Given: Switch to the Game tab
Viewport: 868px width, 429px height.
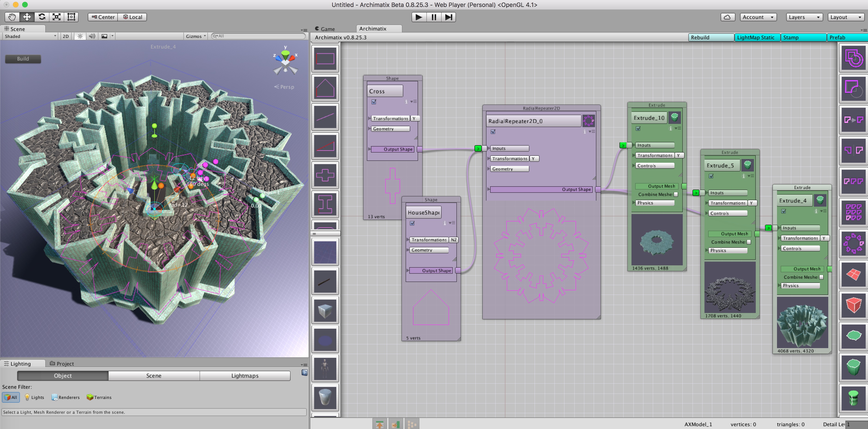Looking at the screenshot, I should tap(325, 29).
